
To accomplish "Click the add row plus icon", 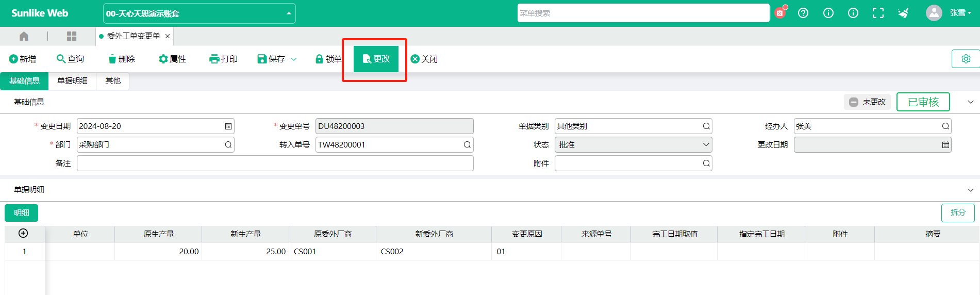I will tap(23, 234).
